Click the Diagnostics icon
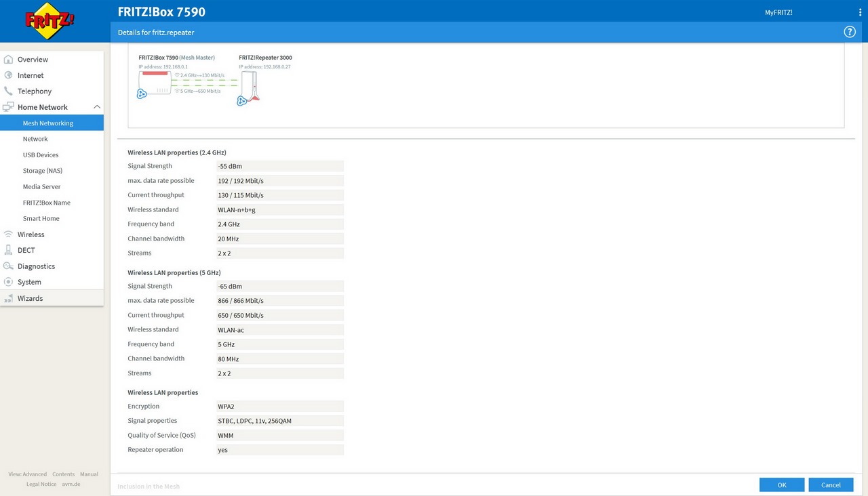The image size is (868, 496). (x=8, y=266)
